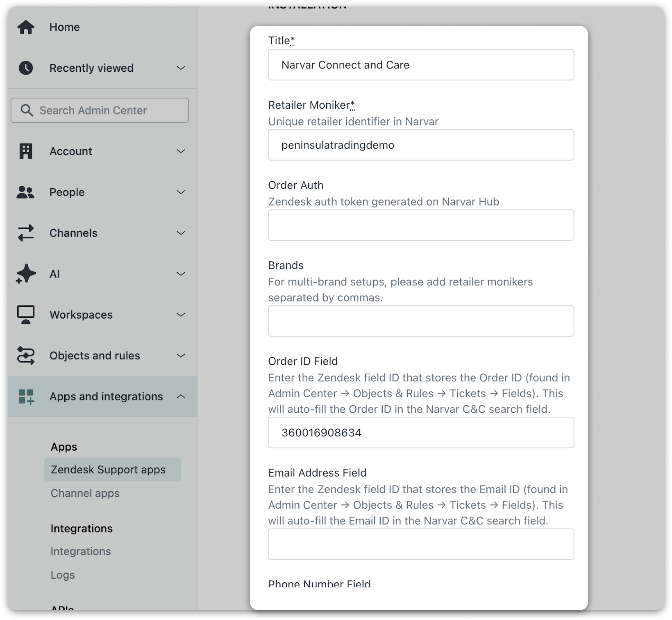
Task: Open the People menu label
Action: click(x=67, y=192)
